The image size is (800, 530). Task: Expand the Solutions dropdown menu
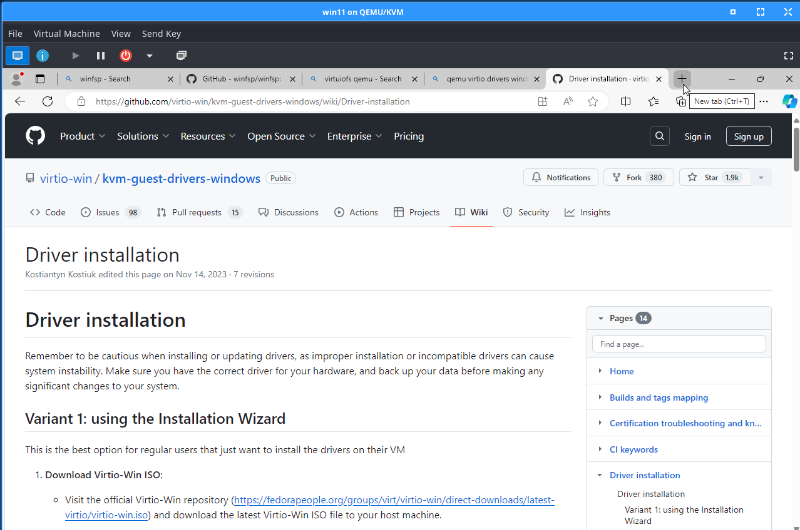(143, 136)
